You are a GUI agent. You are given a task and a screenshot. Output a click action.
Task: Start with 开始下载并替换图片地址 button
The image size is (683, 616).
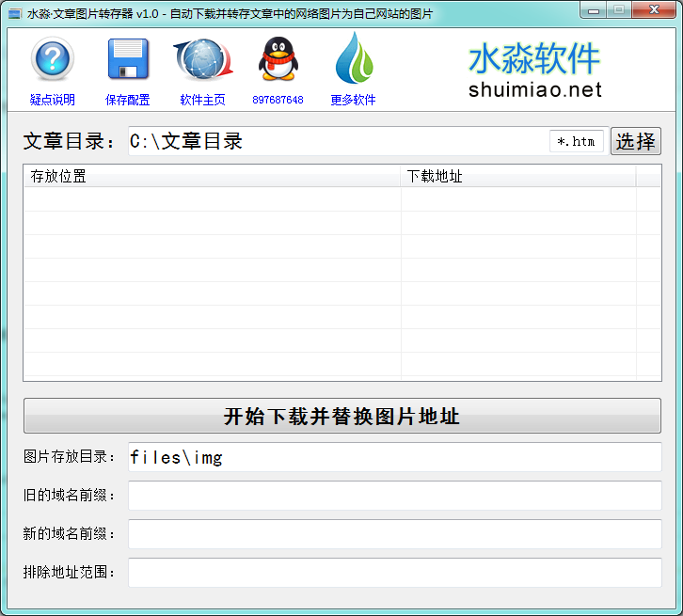click(x=342, y=416)
